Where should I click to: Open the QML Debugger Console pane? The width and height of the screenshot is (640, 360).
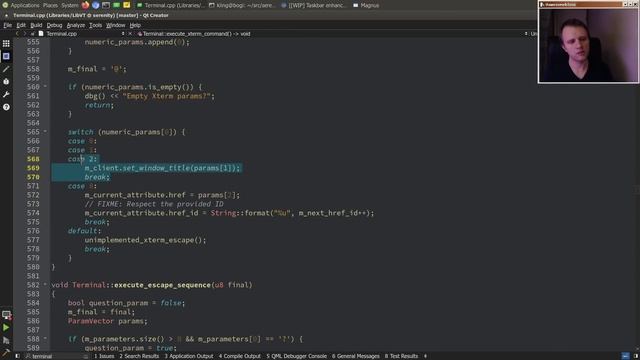296,356
